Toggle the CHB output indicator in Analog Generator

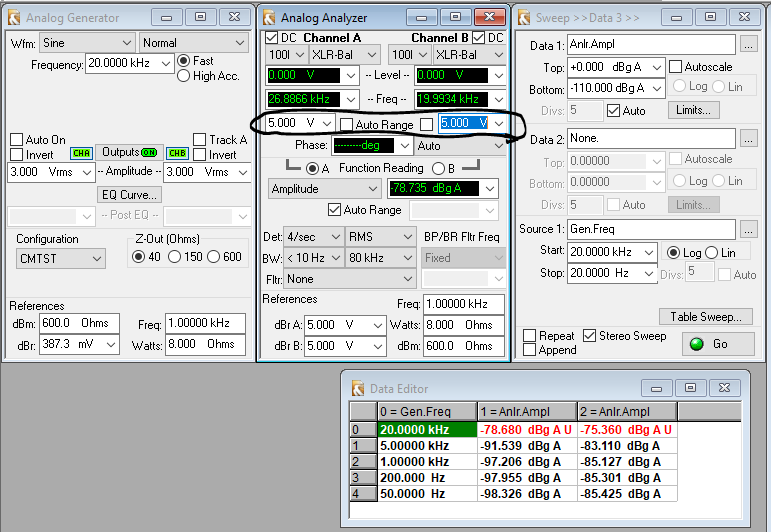pyautogui.click(x=177, y=153)
